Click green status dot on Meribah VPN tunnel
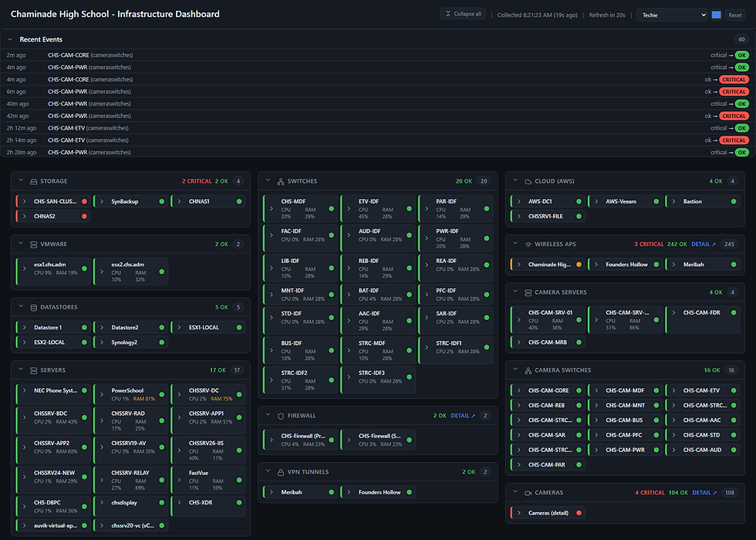Screen dimensions: 756x540 coord(332,492)
